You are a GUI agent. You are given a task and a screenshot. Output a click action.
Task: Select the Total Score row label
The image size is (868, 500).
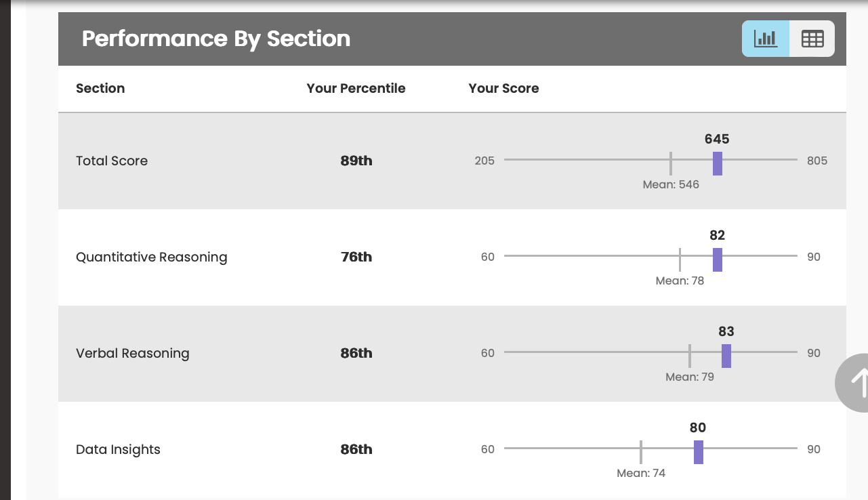click(112, 161)
